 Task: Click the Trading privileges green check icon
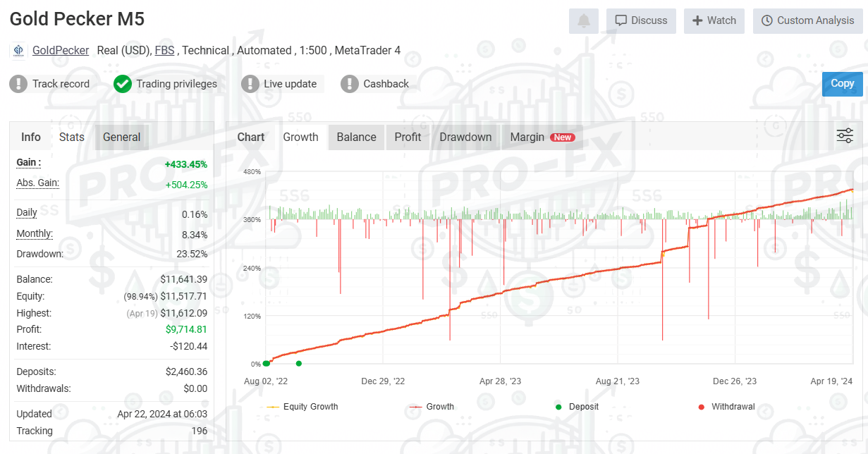coord(123,84)
